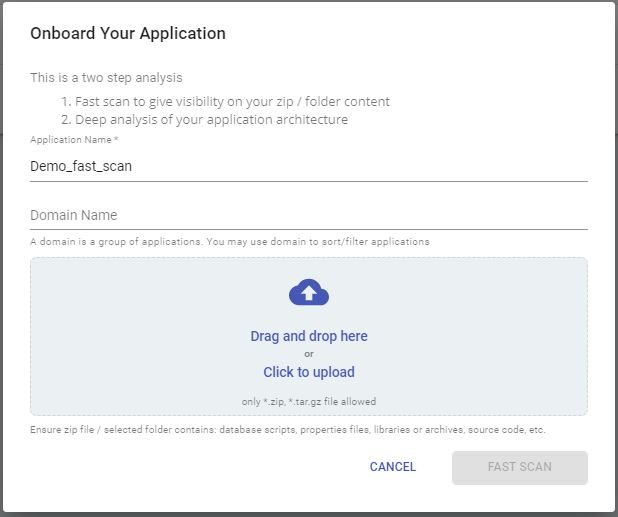Click the domain group explanation helper text
Viewport: 618px width, 517px height.
(230, 242)
